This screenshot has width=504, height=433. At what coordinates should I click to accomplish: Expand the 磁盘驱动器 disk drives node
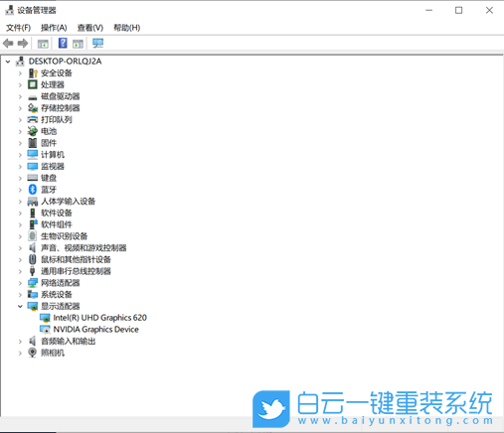[20, 96]
